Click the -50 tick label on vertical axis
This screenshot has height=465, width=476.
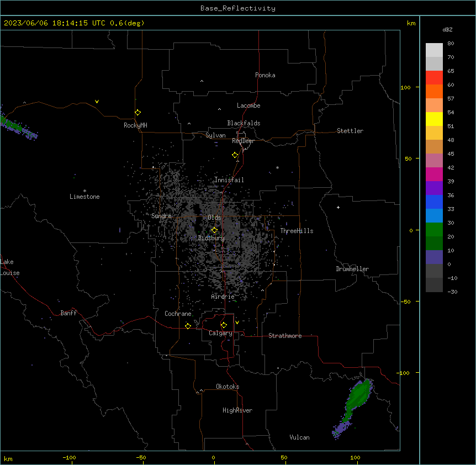(405, 302)
